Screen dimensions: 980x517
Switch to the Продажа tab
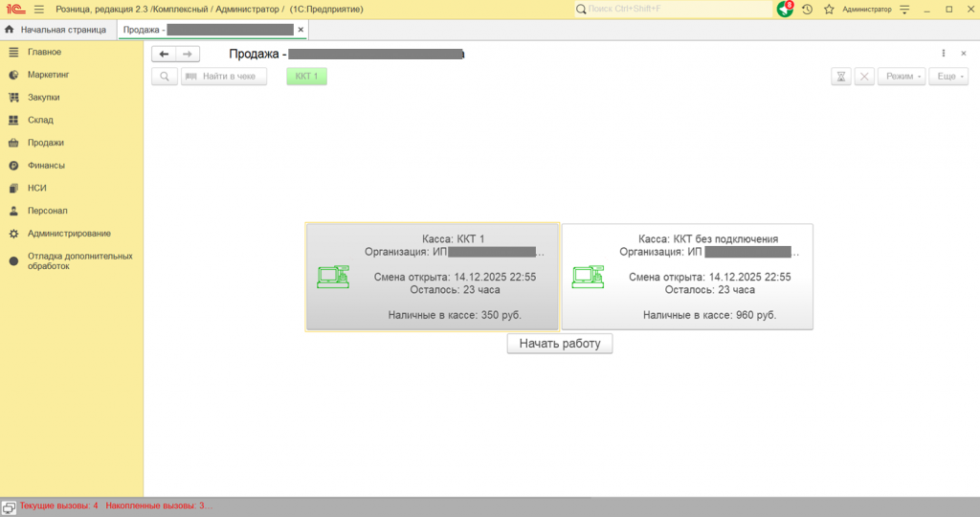point(213,30)
